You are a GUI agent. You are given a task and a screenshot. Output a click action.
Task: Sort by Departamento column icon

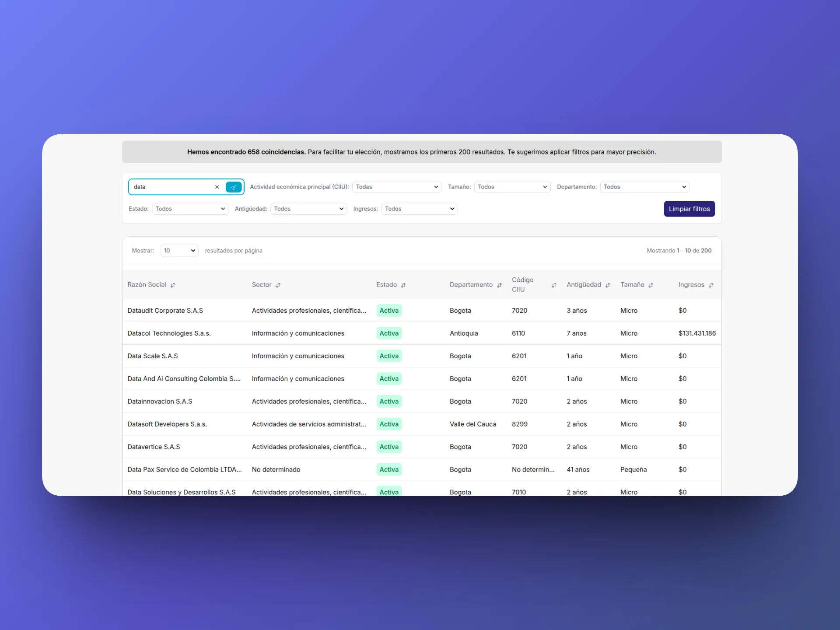[499, 285]
